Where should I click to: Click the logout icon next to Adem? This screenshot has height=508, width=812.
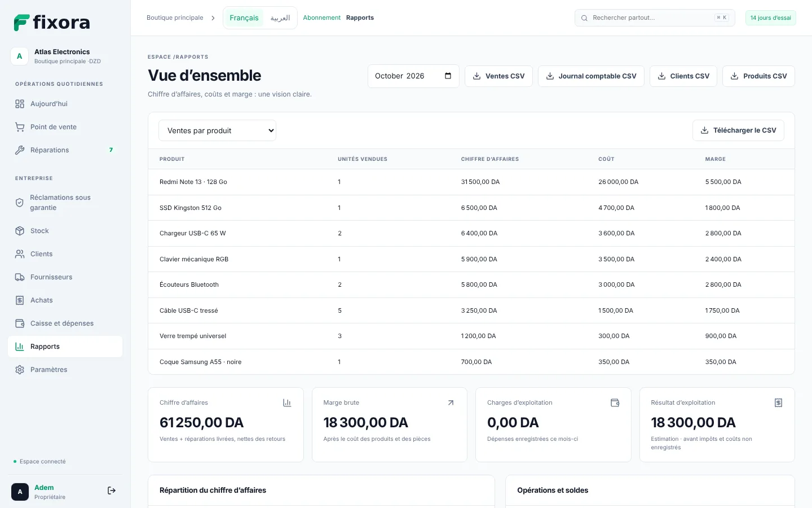coord(112,491)
